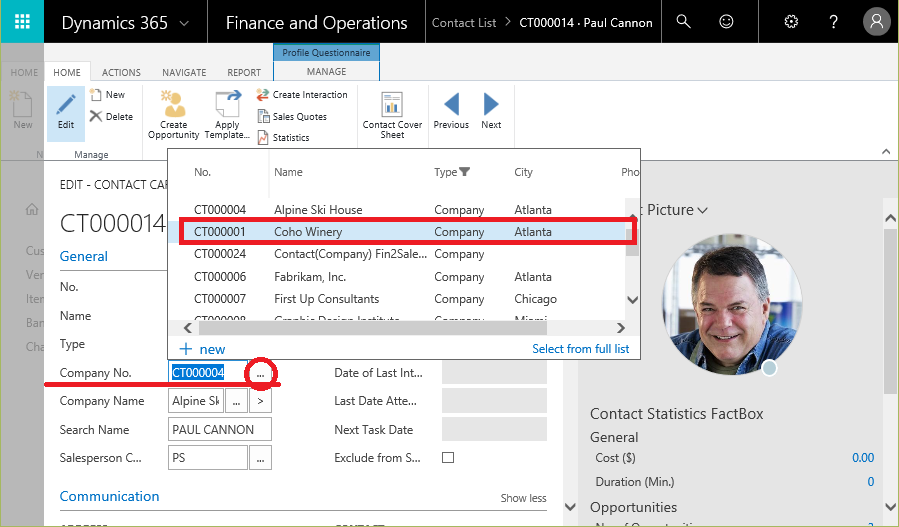Sort by the Name column header

point(288,172)
